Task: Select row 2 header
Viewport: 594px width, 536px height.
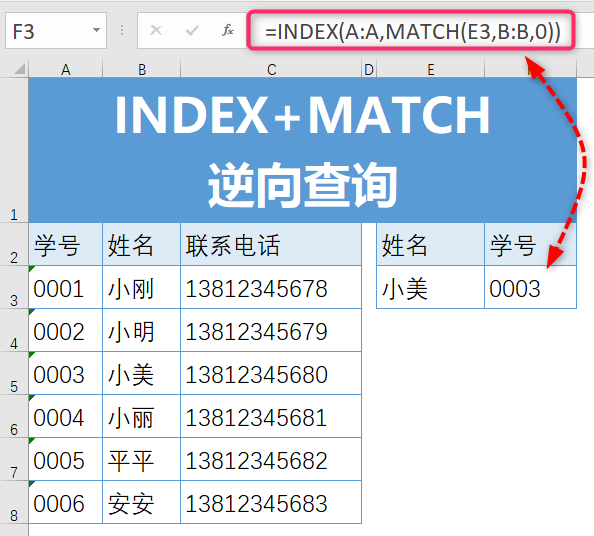Action: point(14,244)
